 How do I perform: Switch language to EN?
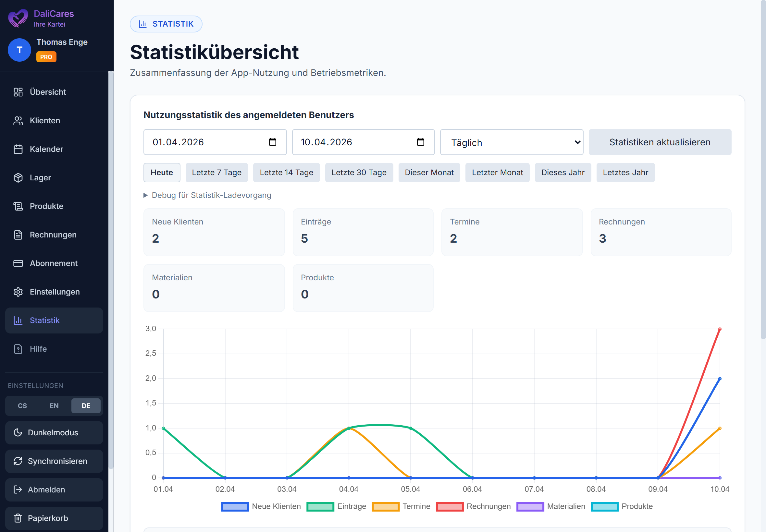pyautogui.click(x=54, y=406)
